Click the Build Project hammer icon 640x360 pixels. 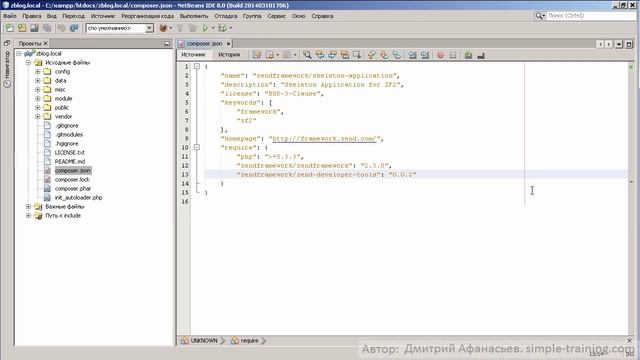pyautogui.click(x=180, y=28)
